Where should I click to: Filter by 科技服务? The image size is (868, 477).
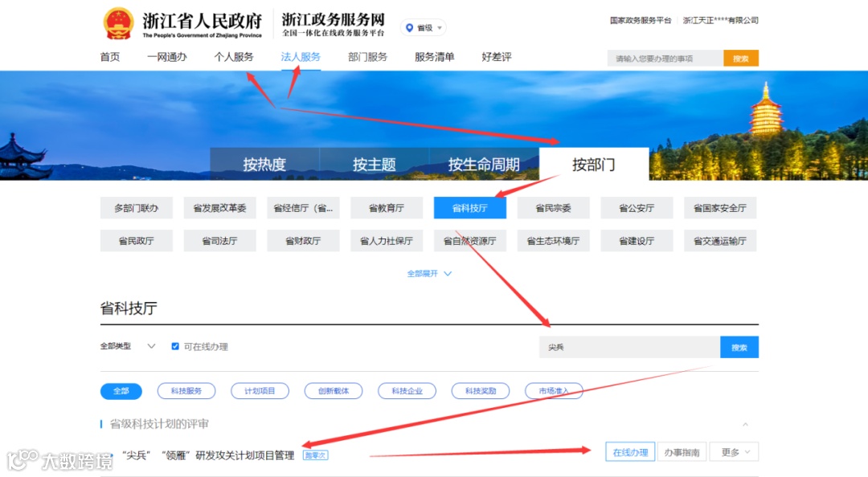click(186, 391)
